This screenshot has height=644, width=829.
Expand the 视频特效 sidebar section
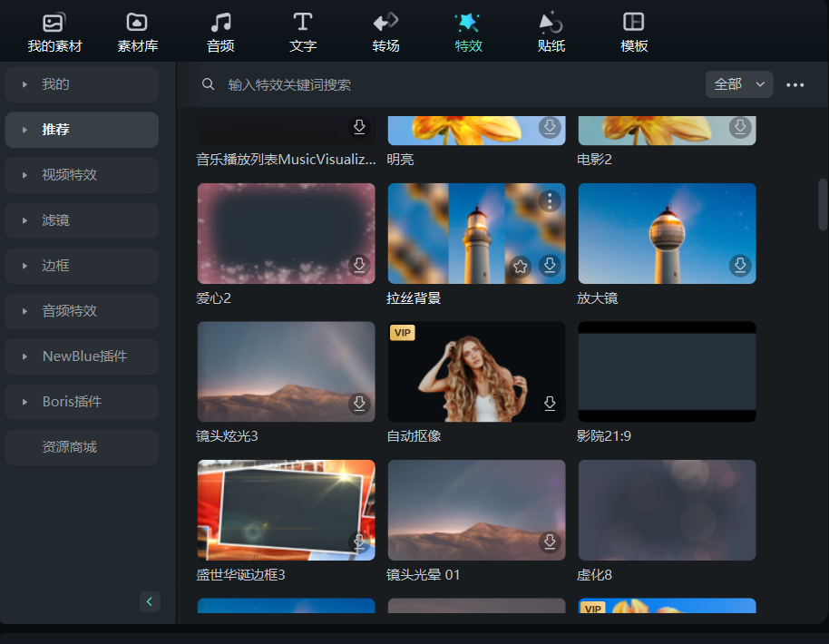pos(82,175)
